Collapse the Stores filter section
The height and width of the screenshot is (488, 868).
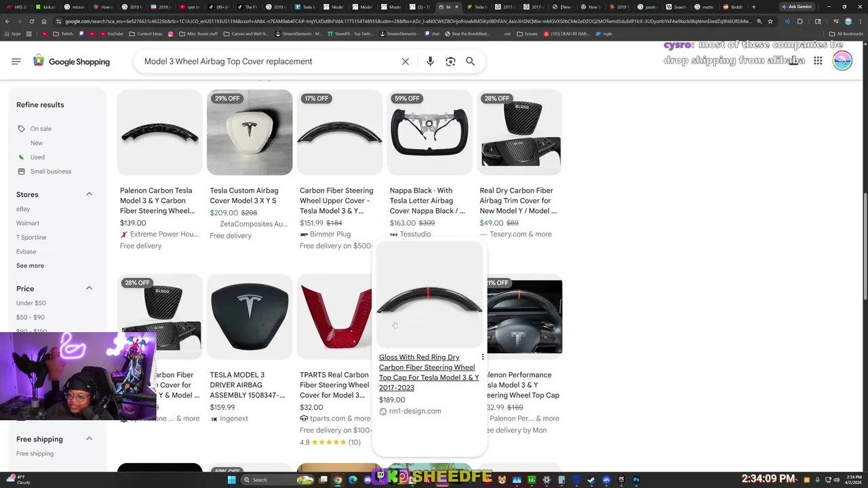point(89,195)
